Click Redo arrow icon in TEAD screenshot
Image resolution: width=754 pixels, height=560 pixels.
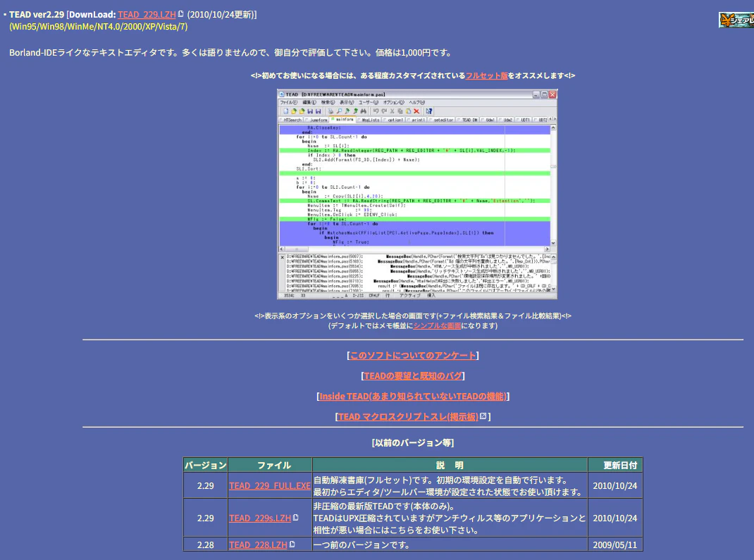tap(384, 111)
